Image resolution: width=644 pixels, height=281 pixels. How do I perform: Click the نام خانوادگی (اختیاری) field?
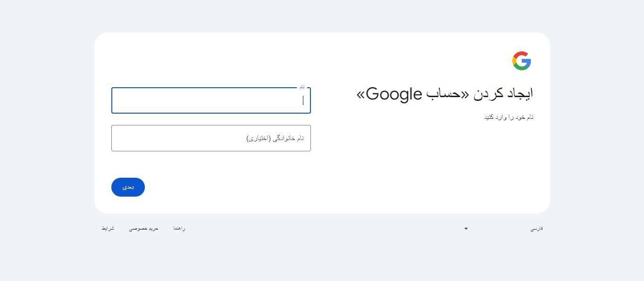[x=211, y=138]
